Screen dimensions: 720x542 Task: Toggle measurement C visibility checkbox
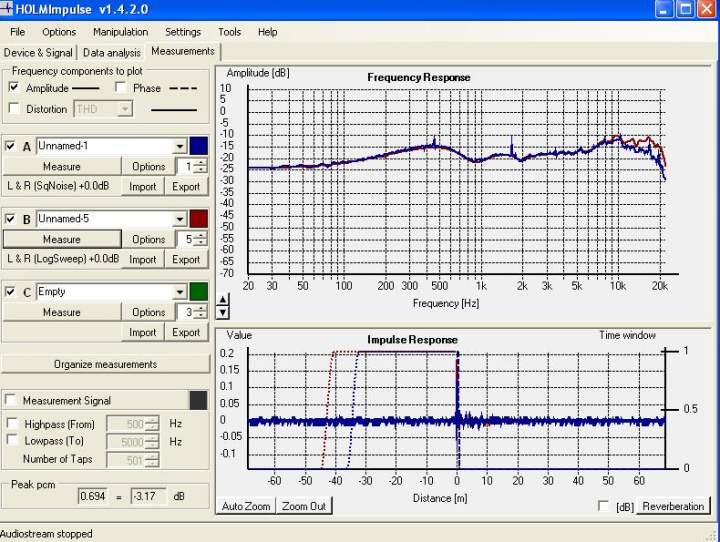10,292
